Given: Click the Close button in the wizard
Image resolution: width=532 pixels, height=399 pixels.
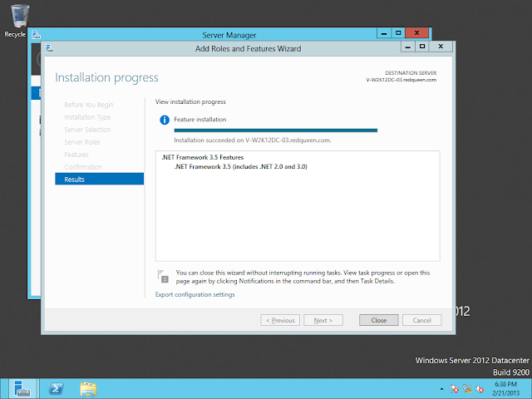Looking at the screenshot, I should 379,320.
